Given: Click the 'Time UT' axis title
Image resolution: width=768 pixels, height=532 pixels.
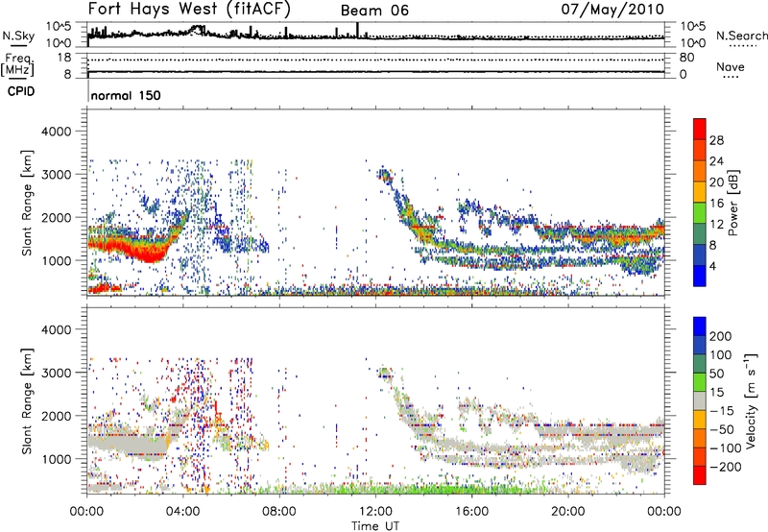Looking at the screenshot, I should 375,526.
